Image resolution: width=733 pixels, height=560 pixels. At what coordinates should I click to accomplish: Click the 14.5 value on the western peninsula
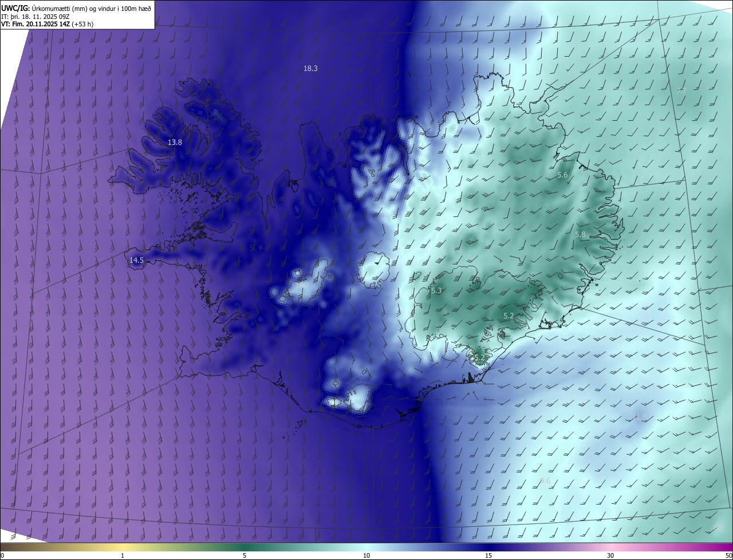(136, 260)
